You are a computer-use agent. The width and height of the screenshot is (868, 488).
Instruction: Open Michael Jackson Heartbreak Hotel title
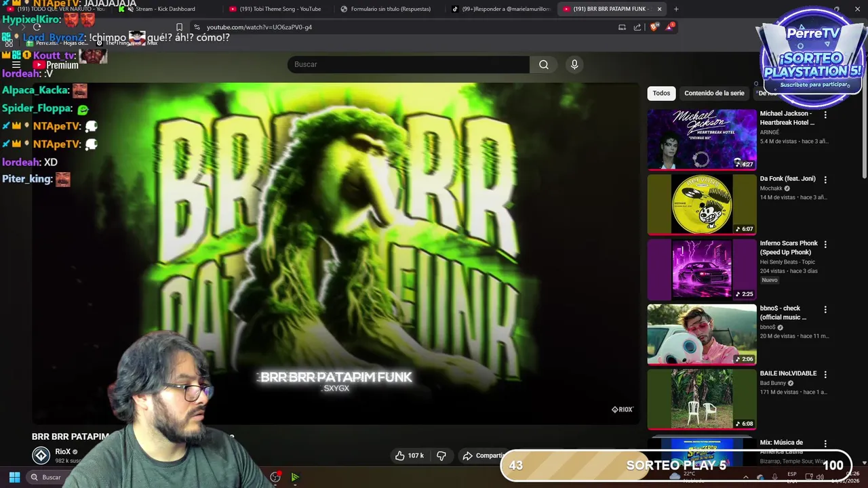click(x=787, y=118)
